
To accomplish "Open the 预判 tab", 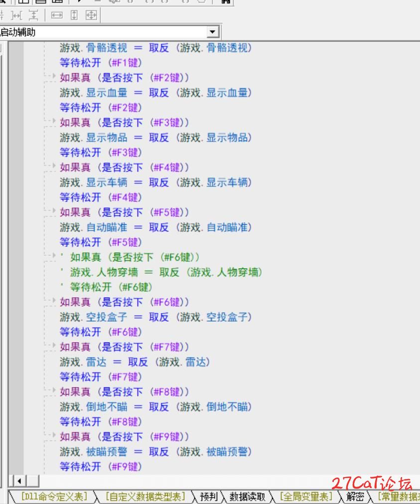I will (x=209, y=497).
